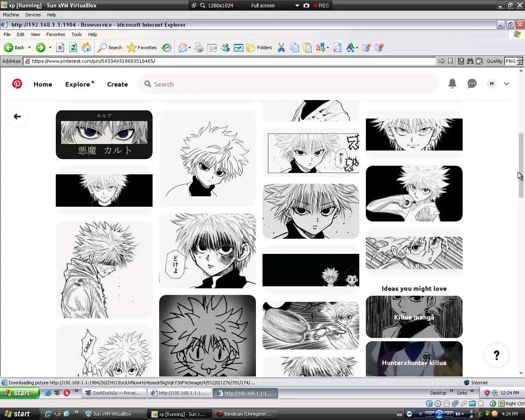525x420 pixels.
Task: Expand the Mail icon dropdown arrow
Action: pyautogui.click(x=189, y=48)
